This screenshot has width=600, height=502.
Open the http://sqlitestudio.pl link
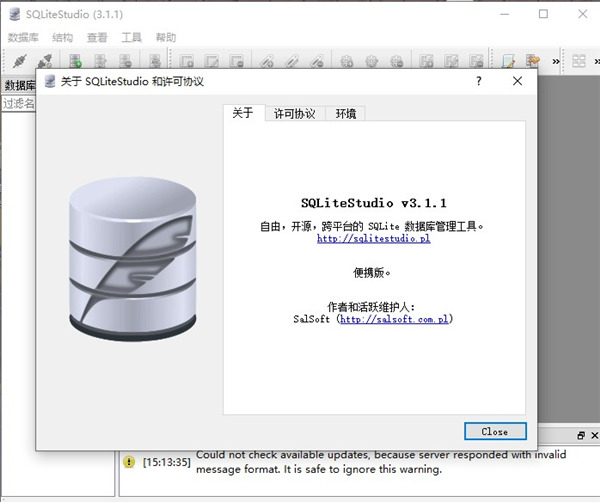pos(373,239)
